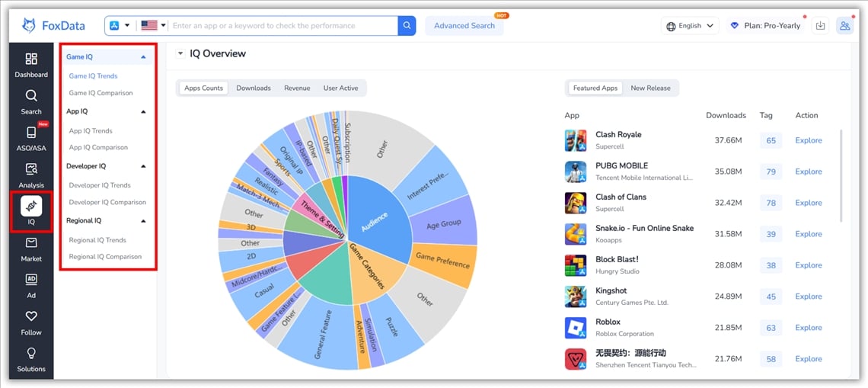Viewport: 868px width, 388px height.
Task: Open the Dashboard sidebar icon
Action: tap(31, 65)
